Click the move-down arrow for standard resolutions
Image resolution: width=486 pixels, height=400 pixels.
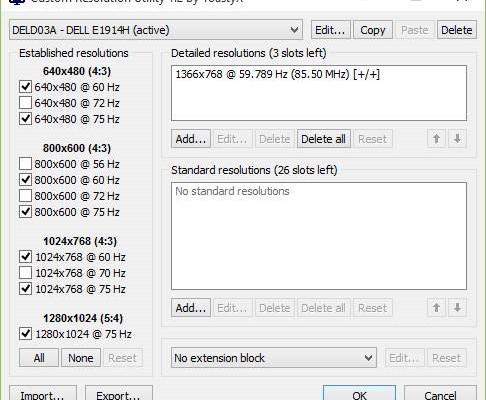tap(457, 308)
